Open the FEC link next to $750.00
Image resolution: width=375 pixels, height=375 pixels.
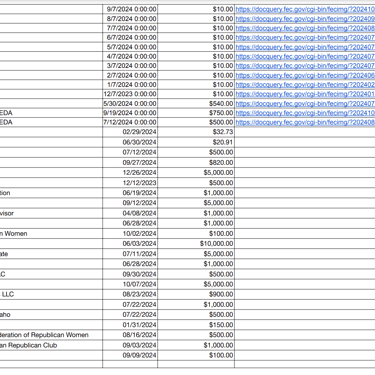coord(305,113)
